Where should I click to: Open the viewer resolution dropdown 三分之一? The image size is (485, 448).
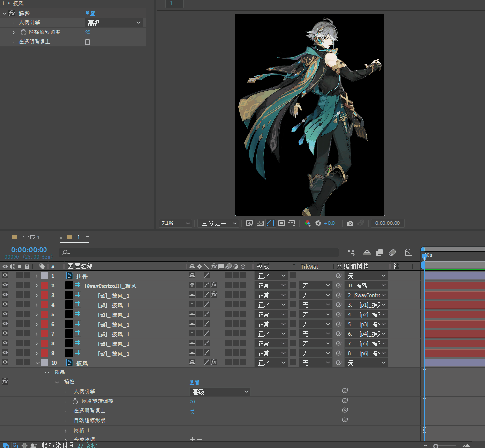pyautogui.click(x=219, y=223)
